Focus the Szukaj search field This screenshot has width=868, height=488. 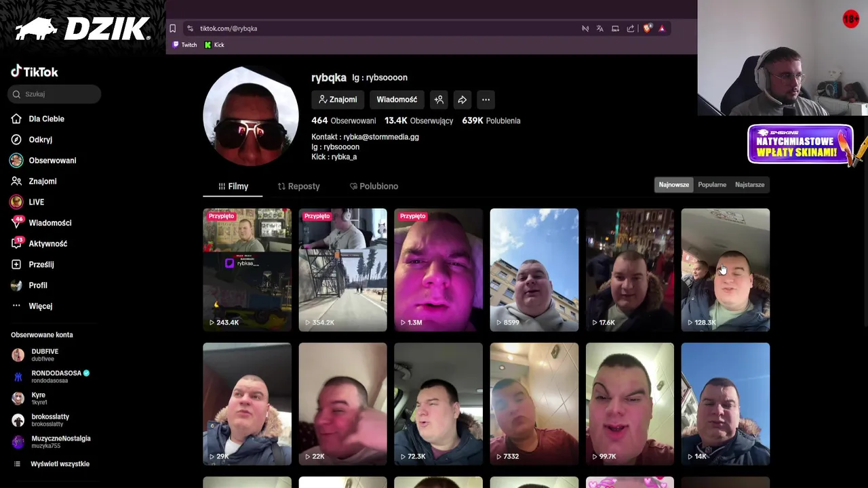[55, 94]
